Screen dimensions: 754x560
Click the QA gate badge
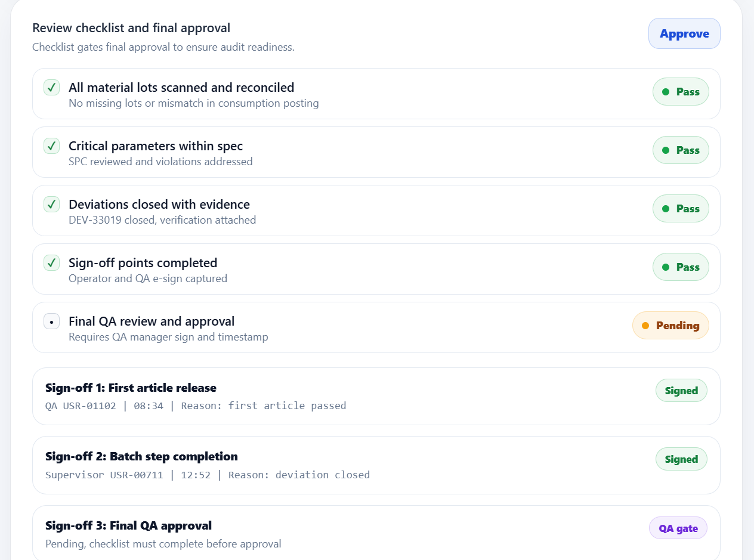pyautogui.click(x=678, y=528)
